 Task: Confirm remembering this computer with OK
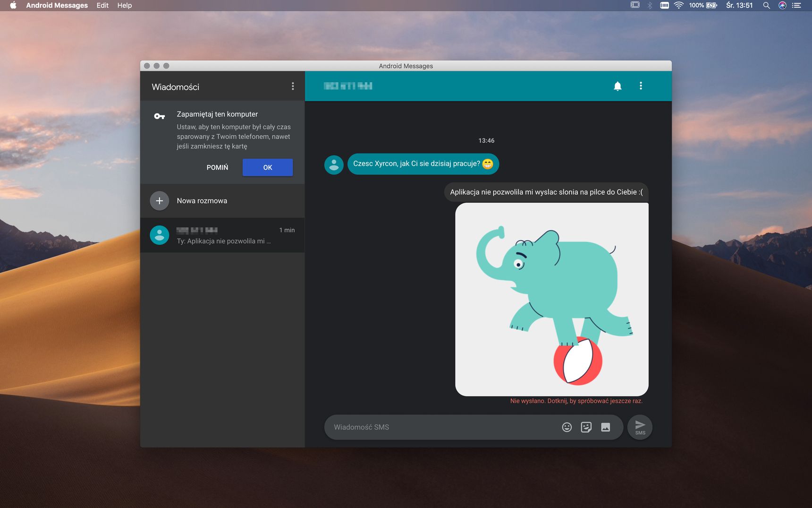click(x=268, y=167)
